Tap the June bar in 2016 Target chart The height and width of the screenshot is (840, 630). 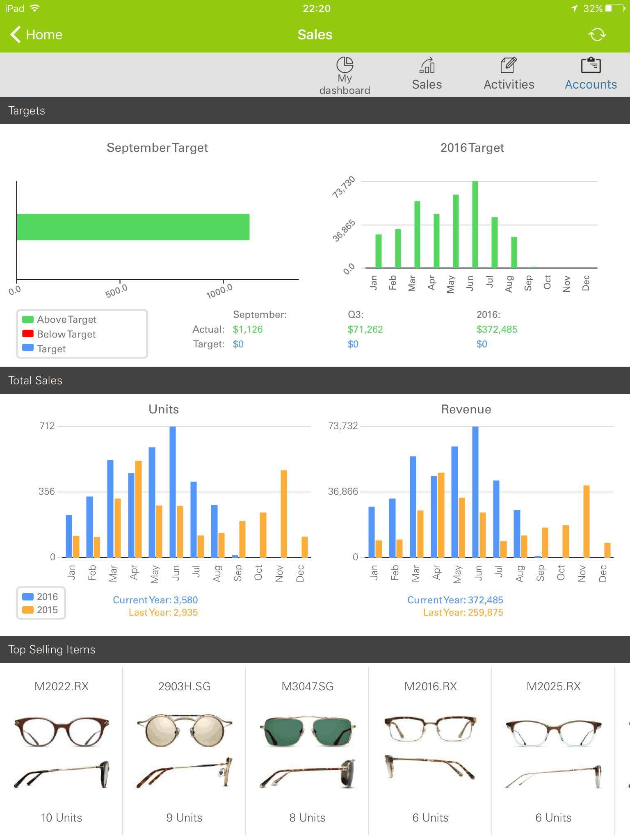475,224
